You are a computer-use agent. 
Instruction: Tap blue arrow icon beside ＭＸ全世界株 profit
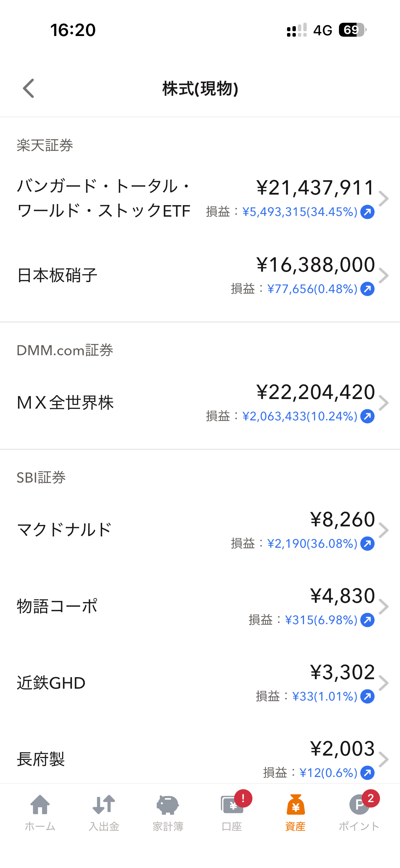(367, 416)
